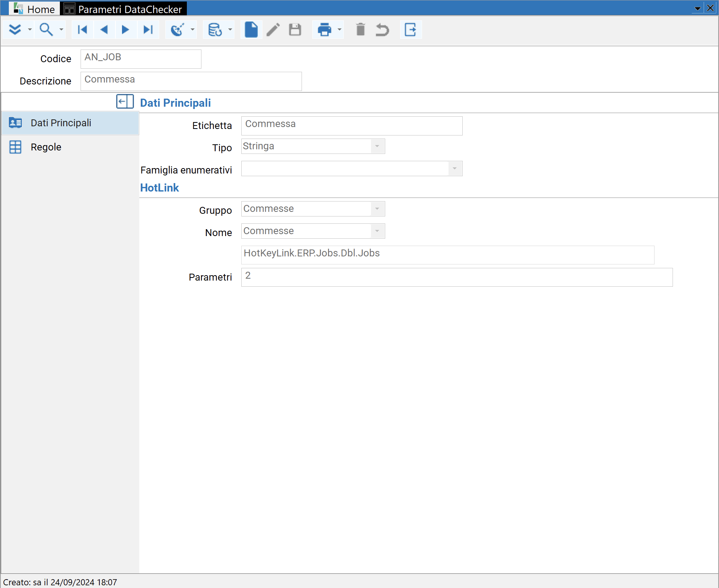Open the database icon dropdown arrow
The height and width of the screenshot is (588, 719).
230,30
